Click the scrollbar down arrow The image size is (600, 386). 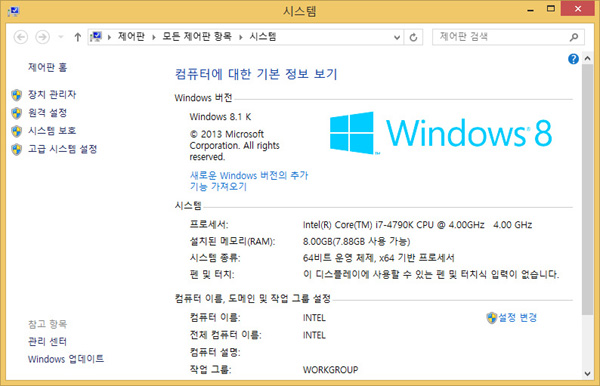588,374
